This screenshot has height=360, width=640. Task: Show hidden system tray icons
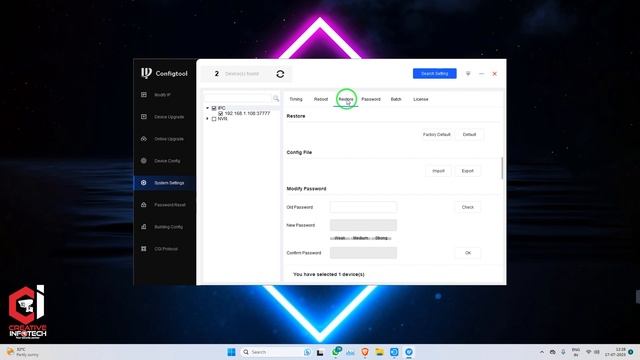(542, 352)
